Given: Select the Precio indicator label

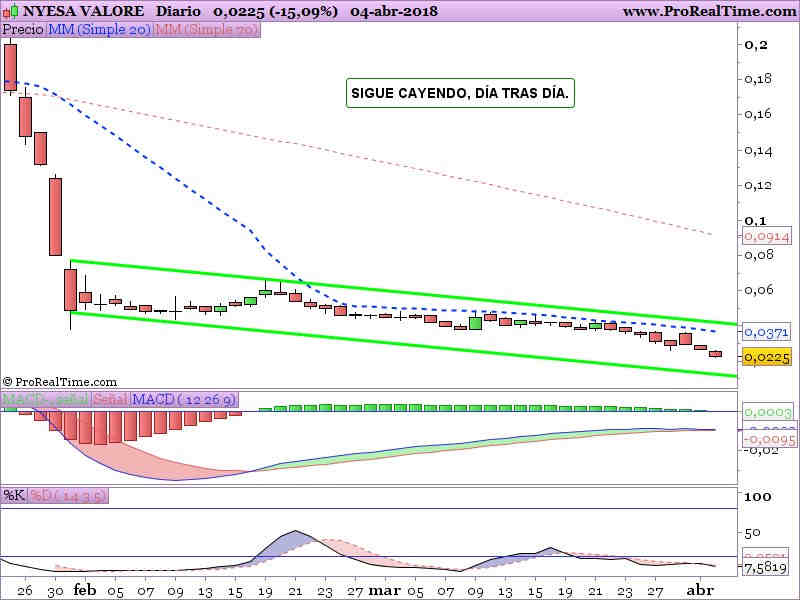Looking at the screenshot, I should click(x=23, y=30).
